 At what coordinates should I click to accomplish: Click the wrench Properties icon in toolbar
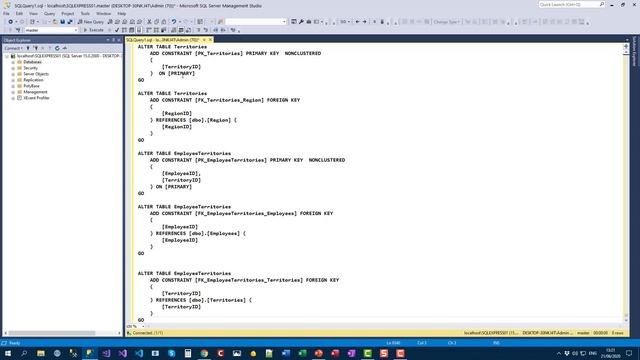tap(301, 22)
